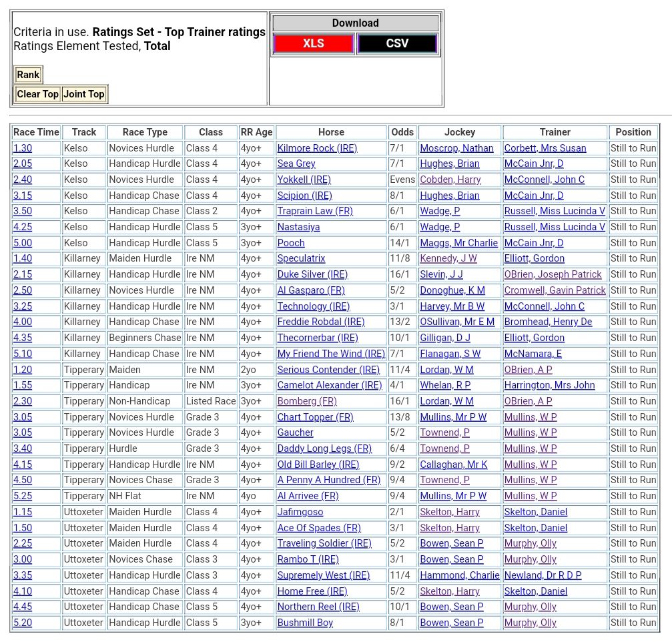Select the Joint Top filter
Image resolution: width=672 pixels, height=642 pixels.
point(84,94)
